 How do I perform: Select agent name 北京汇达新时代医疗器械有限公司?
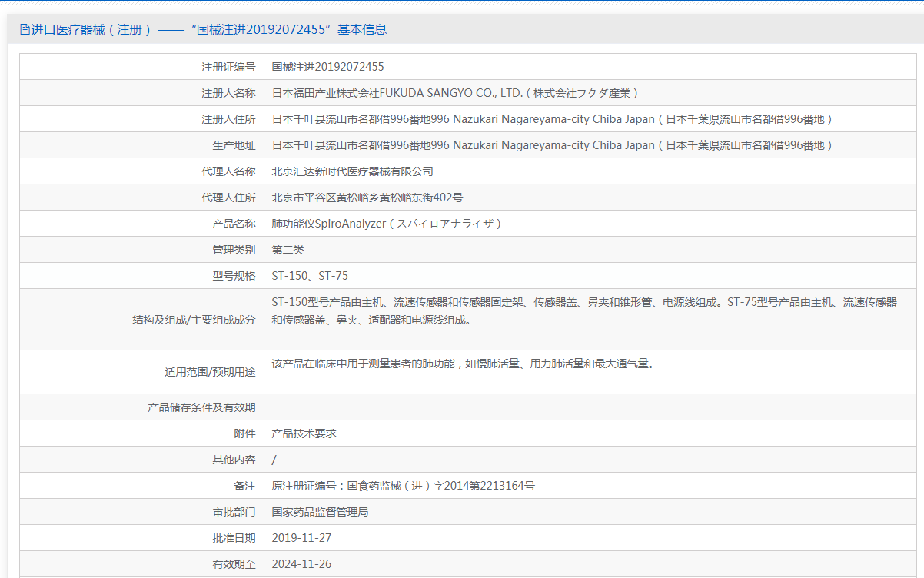pyautogui.click(x=353, y=171)
